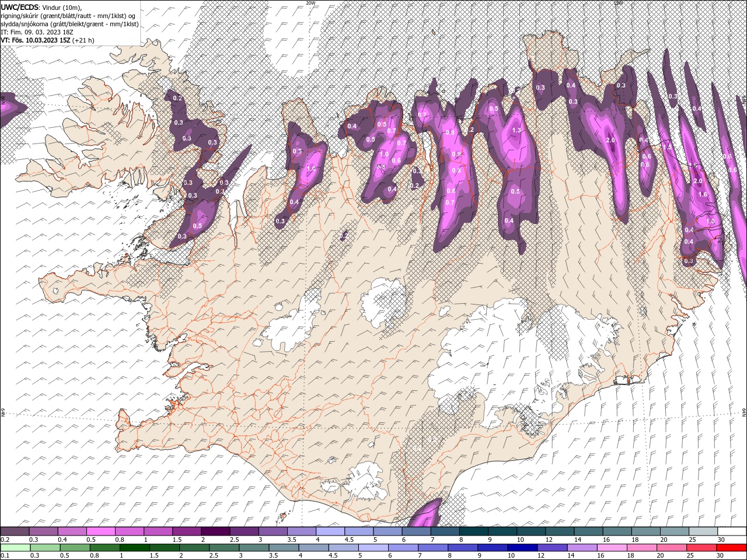Screen dimensions: 747x560
Task: Click the top legend swatch starting at 0.2
Action: [15, 531]
